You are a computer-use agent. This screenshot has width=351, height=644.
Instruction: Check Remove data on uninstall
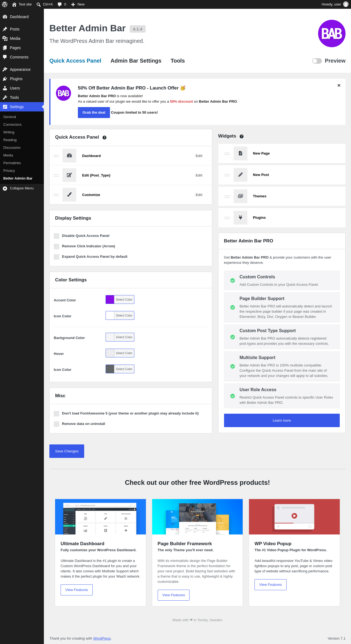click(x=56, y=424)
